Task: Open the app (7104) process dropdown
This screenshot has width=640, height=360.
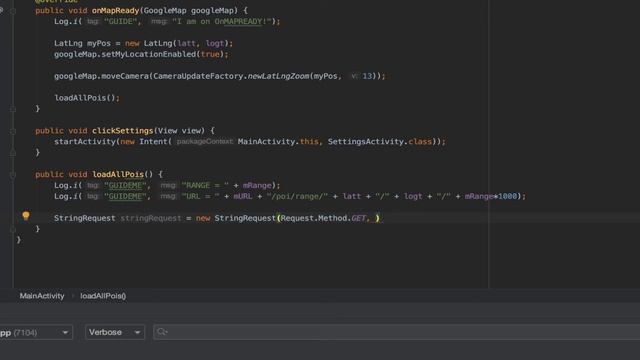Action: click(36, 332)
